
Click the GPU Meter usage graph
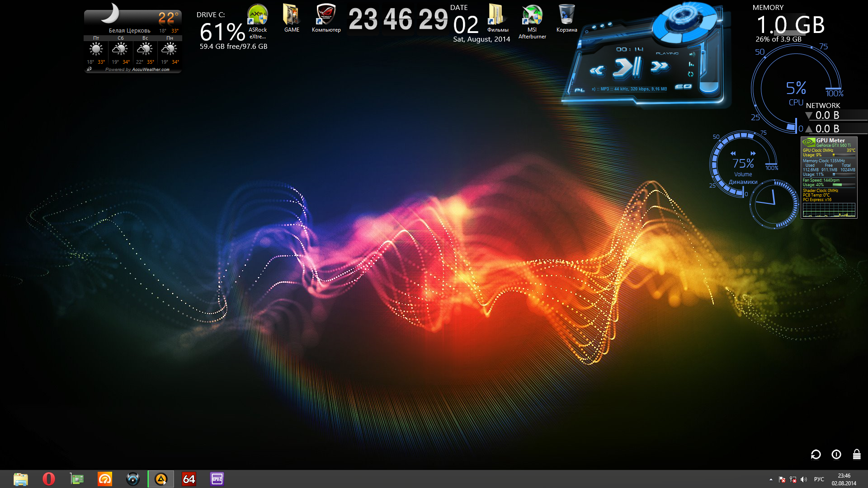[x=829, y=210]
